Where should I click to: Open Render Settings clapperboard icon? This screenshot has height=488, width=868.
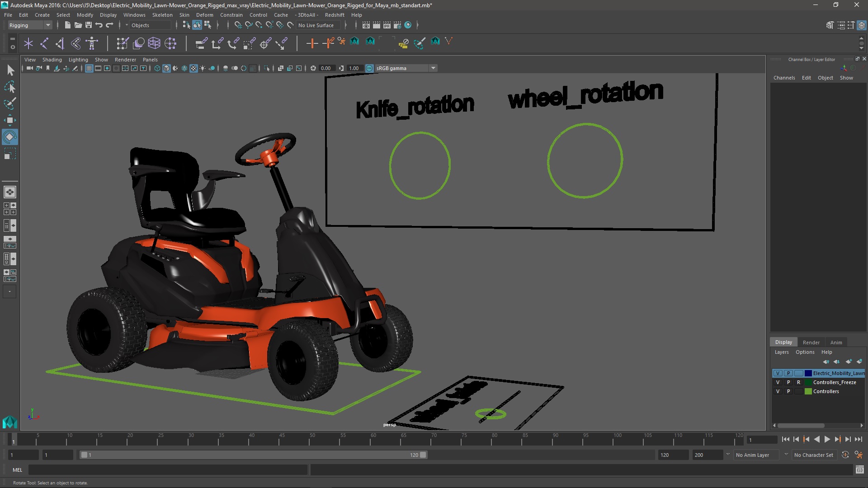(x=397, y=25)
